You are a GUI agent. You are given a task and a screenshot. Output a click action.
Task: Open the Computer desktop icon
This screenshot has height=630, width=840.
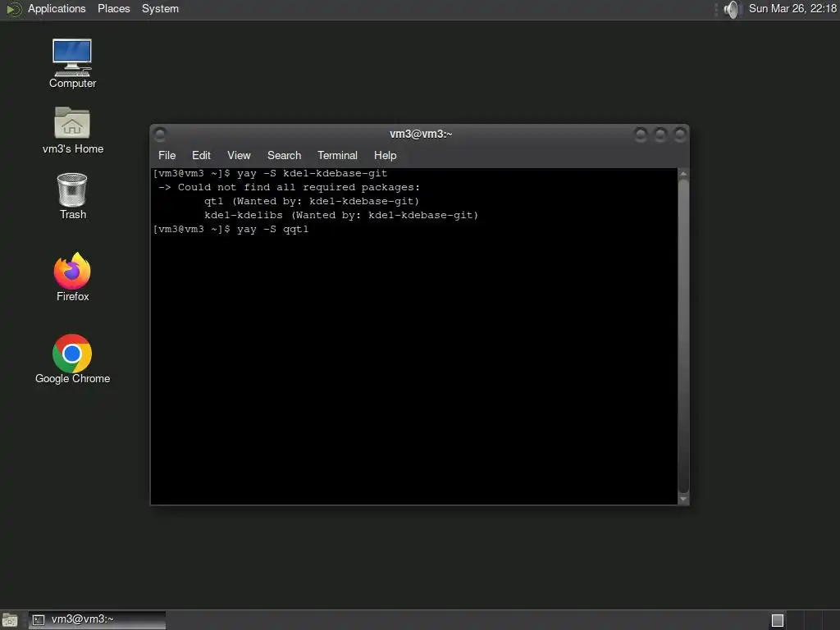pyautogui.click(x=72, y=63)
